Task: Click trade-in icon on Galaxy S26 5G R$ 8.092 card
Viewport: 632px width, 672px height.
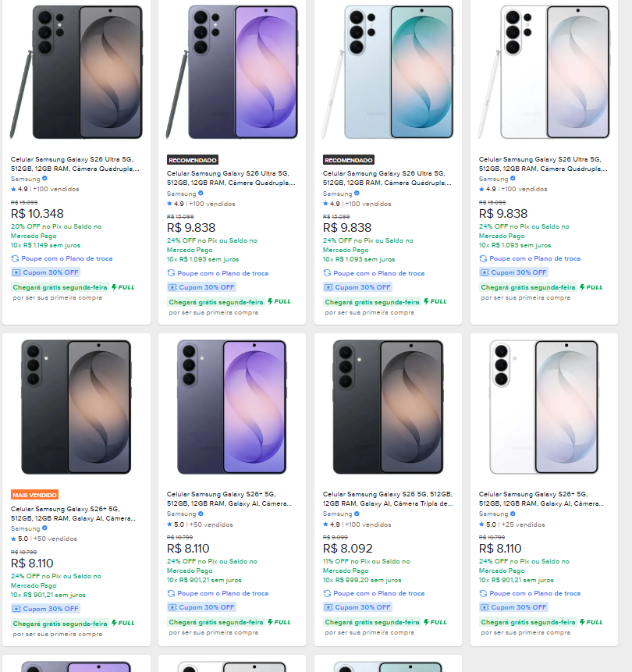Action: (327, 594)
